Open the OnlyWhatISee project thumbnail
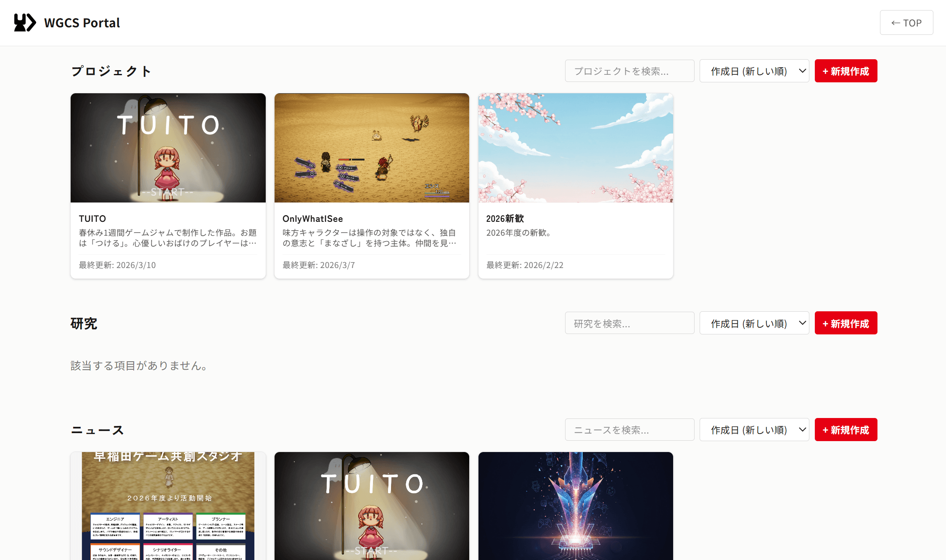946x560 pixels. 372,148
